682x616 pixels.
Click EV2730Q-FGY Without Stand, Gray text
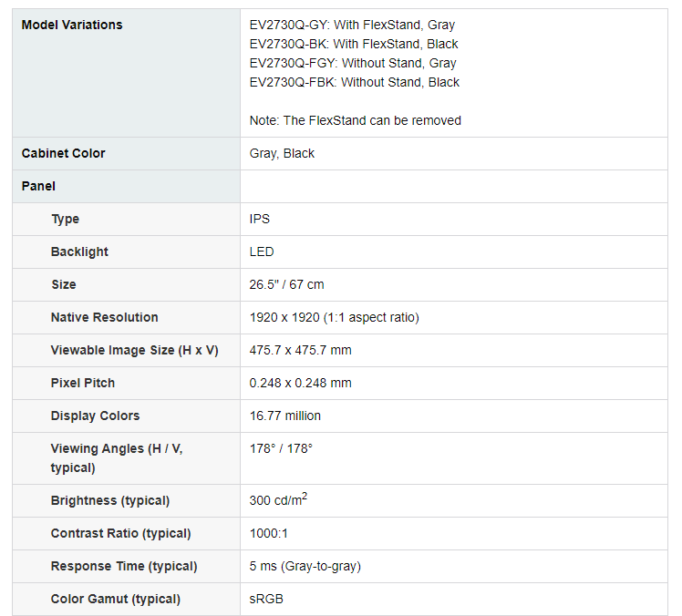point(353,63)
